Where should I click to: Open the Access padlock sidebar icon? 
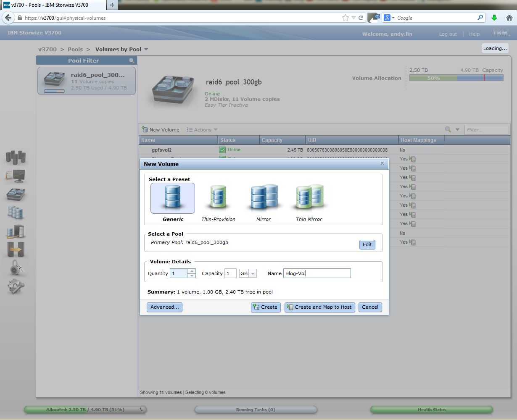pyautogui.click(x=16, y=268)
